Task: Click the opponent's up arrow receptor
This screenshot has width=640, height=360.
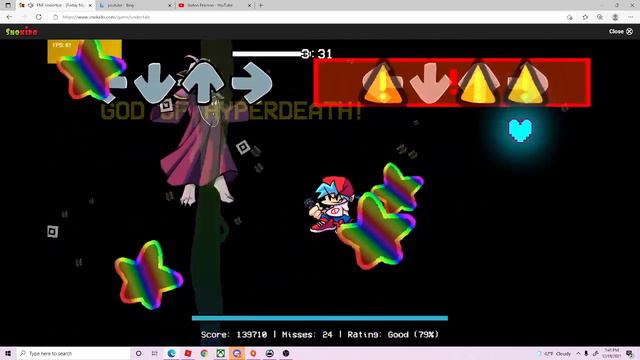Action: click(x=203, y=83)
